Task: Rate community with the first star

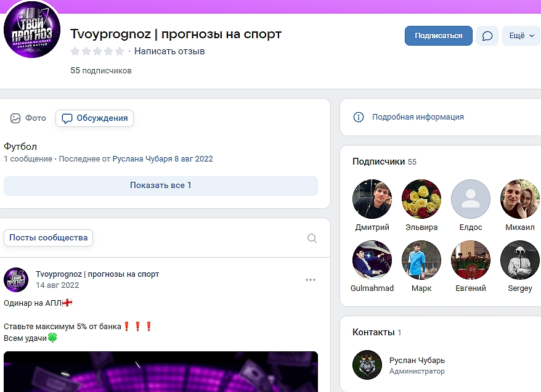Action: pyautogui.click(x=76, y=51)
